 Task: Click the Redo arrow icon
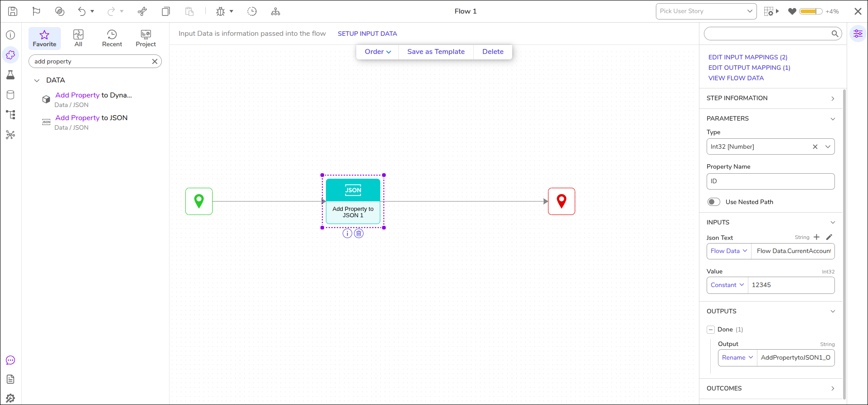(x=111, y=11)
